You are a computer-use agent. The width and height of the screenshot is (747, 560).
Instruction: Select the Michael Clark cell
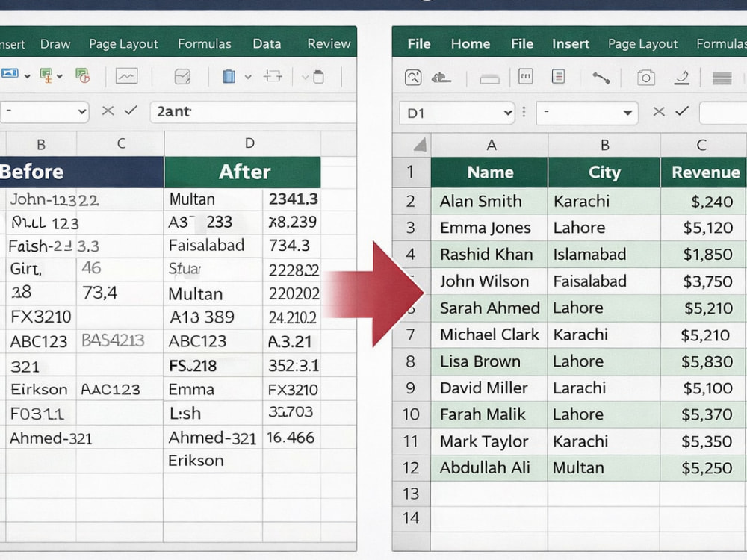coord(490,335)
